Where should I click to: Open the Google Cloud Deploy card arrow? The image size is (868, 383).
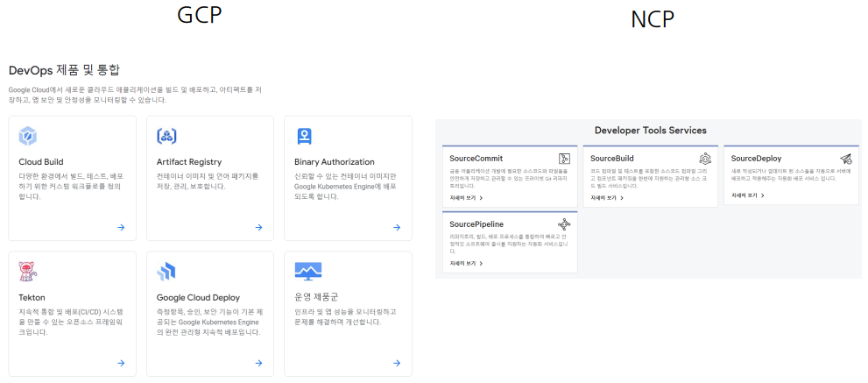click(258, 363)
